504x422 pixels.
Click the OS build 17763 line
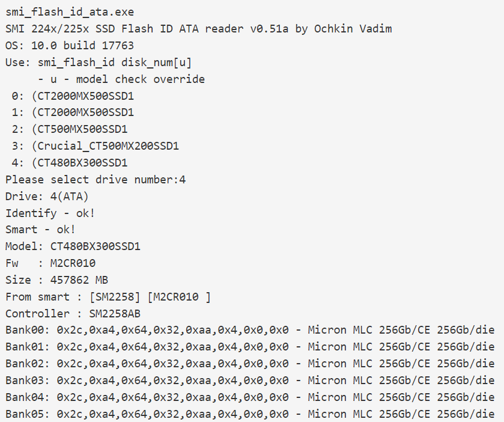pyautogui.click(x=70, y=46)
